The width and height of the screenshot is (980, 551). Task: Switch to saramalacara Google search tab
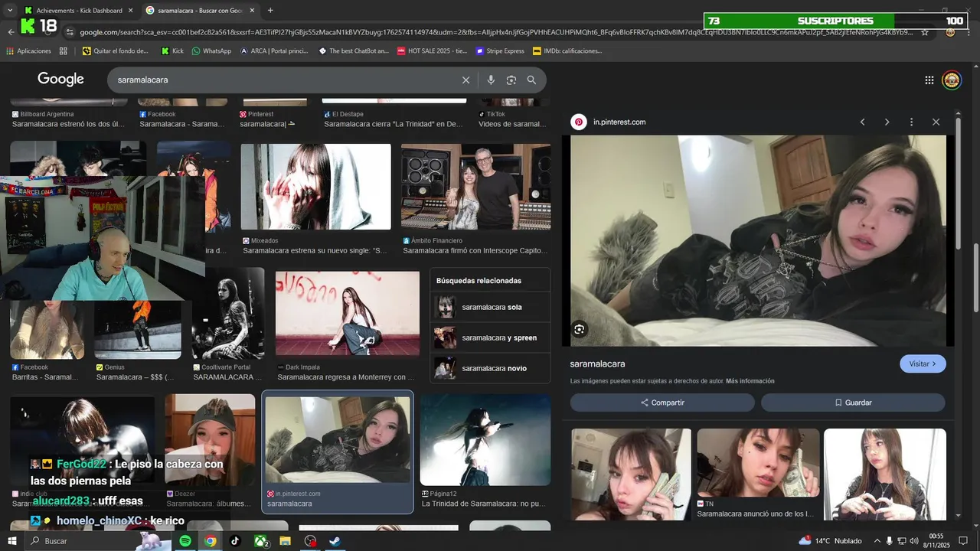coord(201,11)
